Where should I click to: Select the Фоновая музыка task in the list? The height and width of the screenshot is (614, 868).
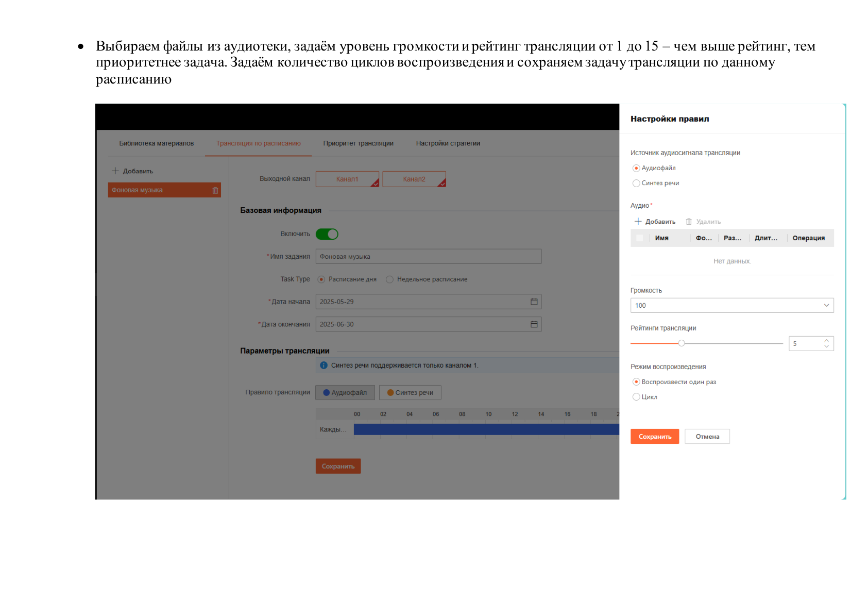click(164, 190)
